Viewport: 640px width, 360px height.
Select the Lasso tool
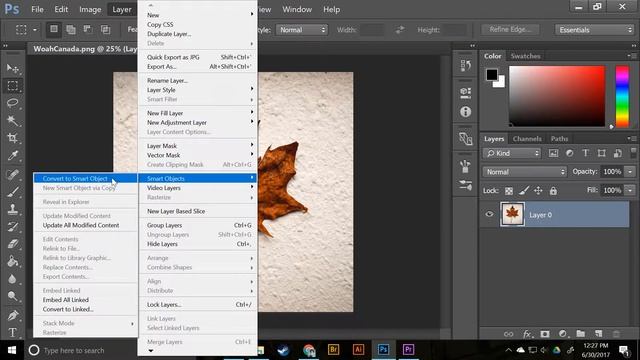13,103
